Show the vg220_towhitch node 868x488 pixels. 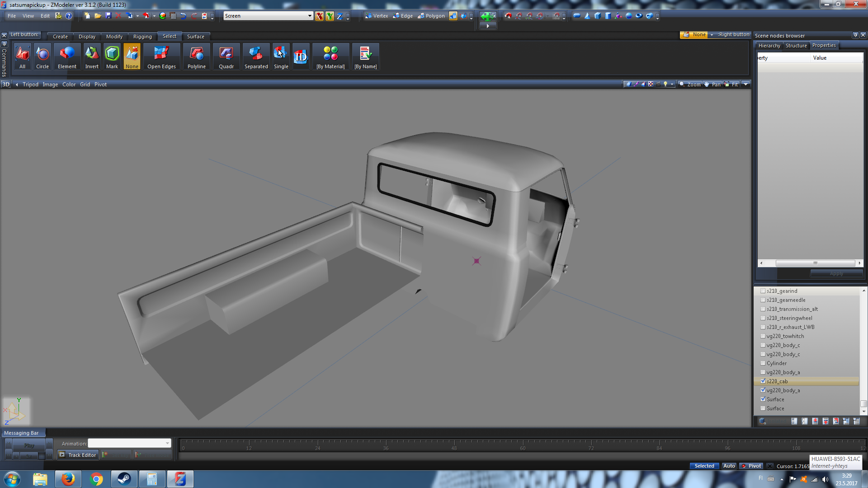(x=763, y=336)
